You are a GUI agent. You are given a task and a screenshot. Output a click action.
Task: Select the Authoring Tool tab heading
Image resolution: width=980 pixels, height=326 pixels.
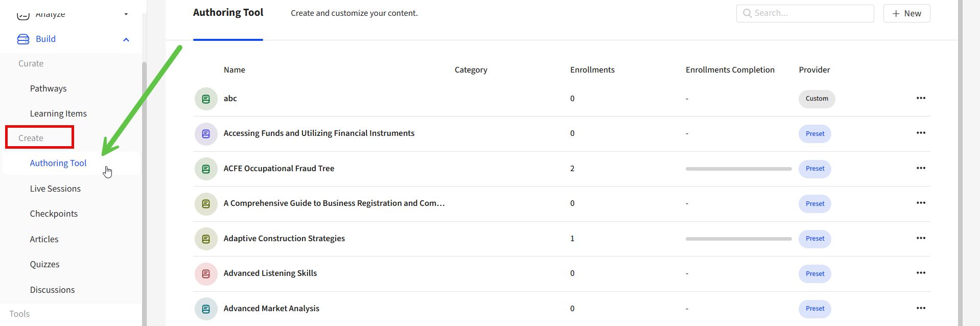coord(228,13)
